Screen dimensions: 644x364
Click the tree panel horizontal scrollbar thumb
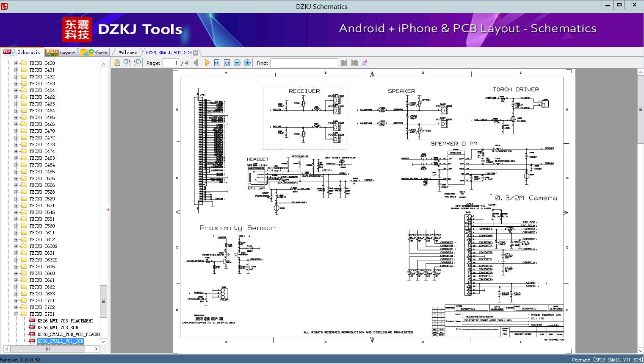[47, 349]
